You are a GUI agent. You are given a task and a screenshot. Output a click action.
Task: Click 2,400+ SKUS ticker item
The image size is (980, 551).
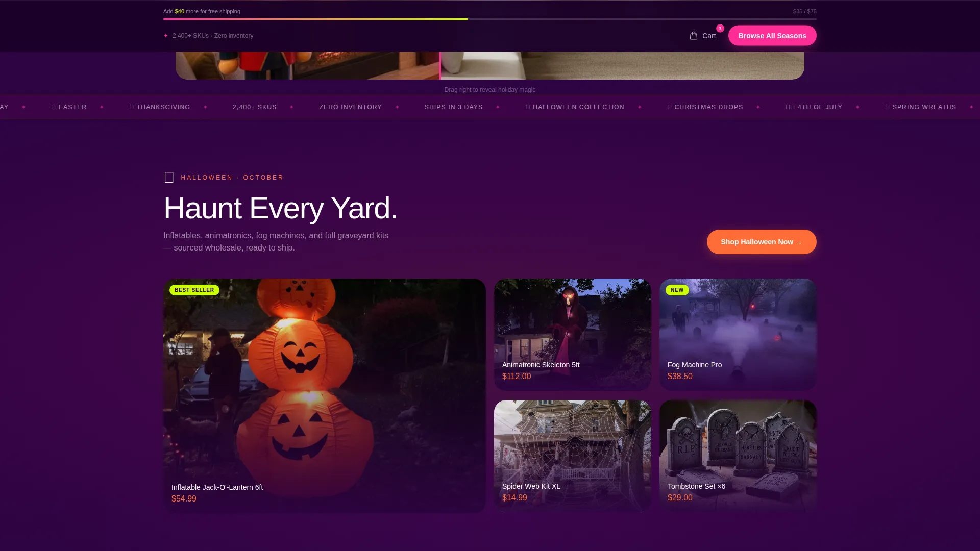255,107
